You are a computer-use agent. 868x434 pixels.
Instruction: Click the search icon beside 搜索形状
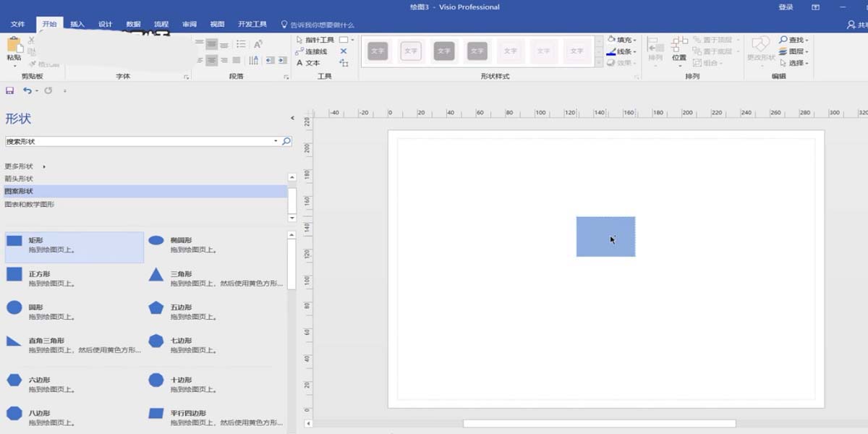click(286, 141)
